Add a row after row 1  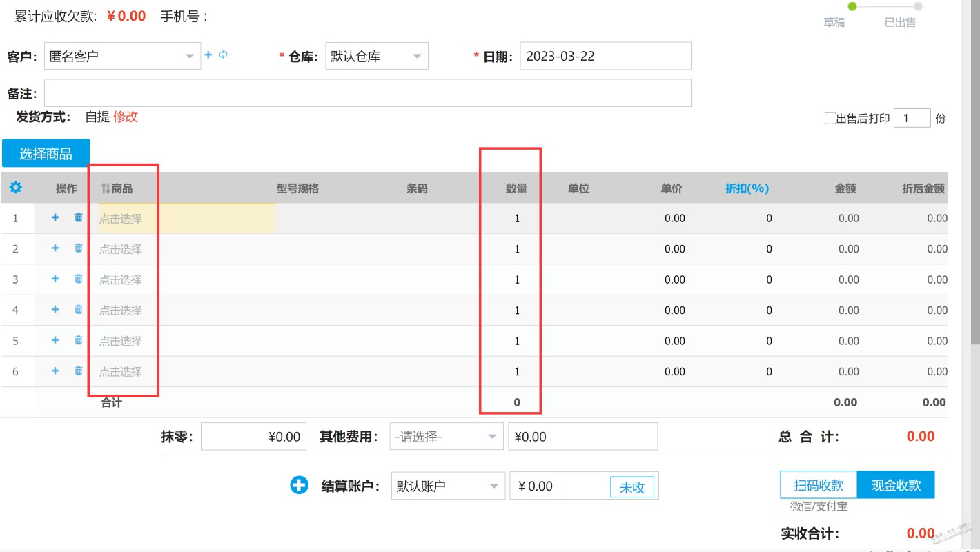[x=55, y=217]
